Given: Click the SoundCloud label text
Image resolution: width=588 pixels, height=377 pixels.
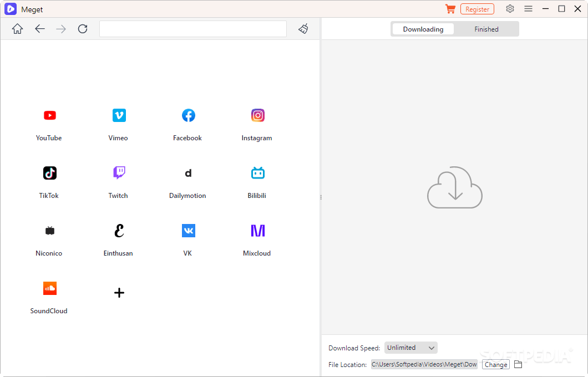Looking at the screenshot, I should (49, 311).
